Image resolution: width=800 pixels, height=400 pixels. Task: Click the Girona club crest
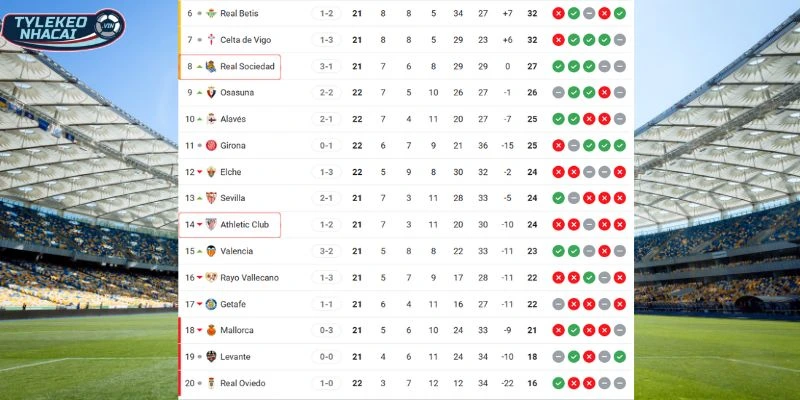pyautogui.click(x=211, y=146)
